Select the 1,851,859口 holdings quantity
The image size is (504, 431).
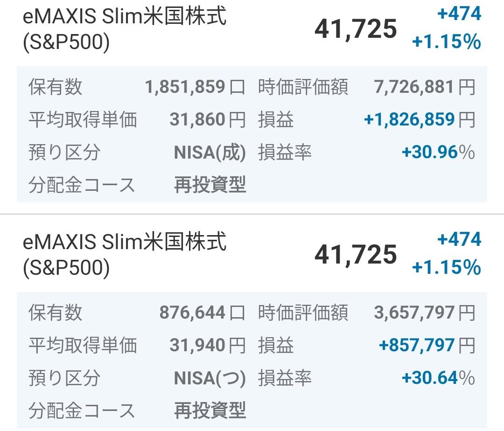pos(195,87)
